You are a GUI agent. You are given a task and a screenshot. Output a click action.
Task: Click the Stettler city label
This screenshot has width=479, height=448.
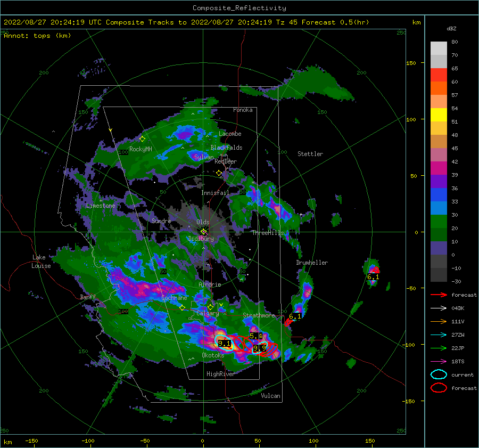[310, 154]
